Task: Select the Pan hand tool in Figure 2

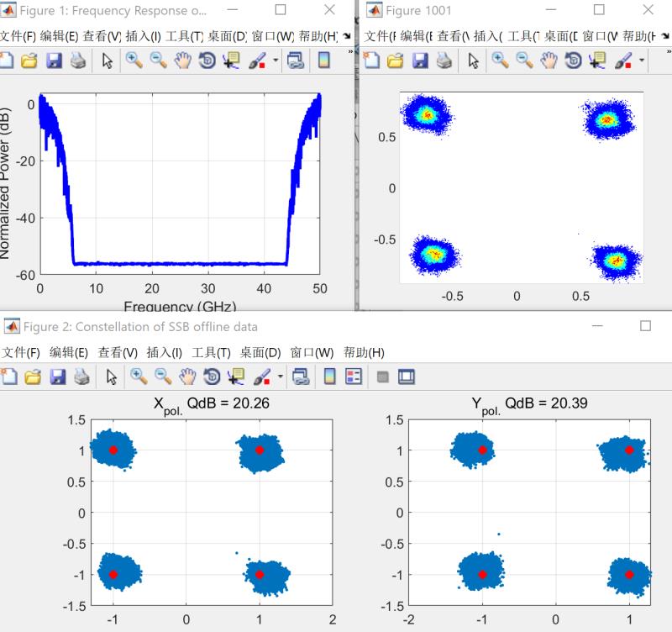Action: click(x=186, y=377)
